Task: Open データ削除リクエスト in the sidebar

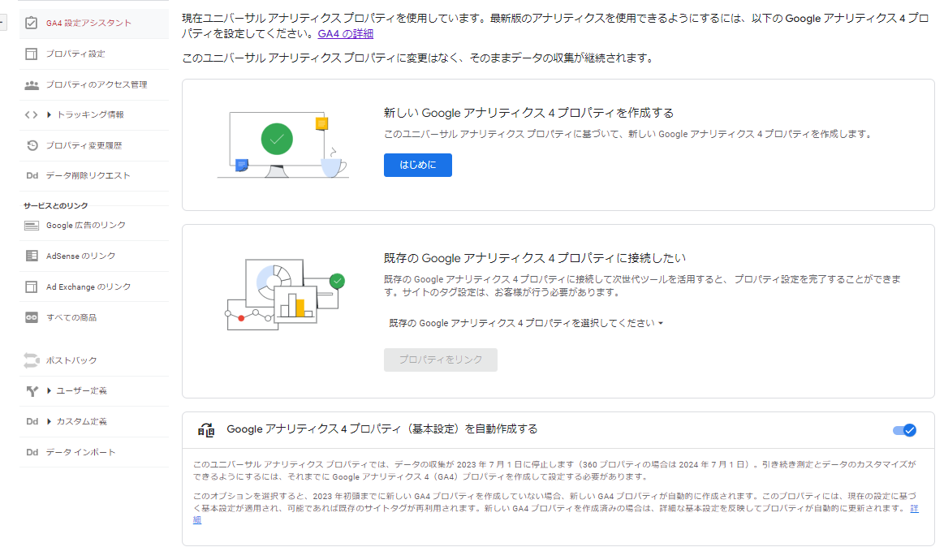Action: pos(88,175)
